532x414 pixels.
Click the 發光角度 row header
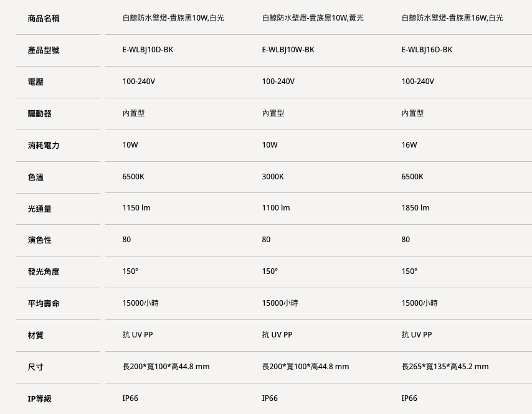point(44,272)
